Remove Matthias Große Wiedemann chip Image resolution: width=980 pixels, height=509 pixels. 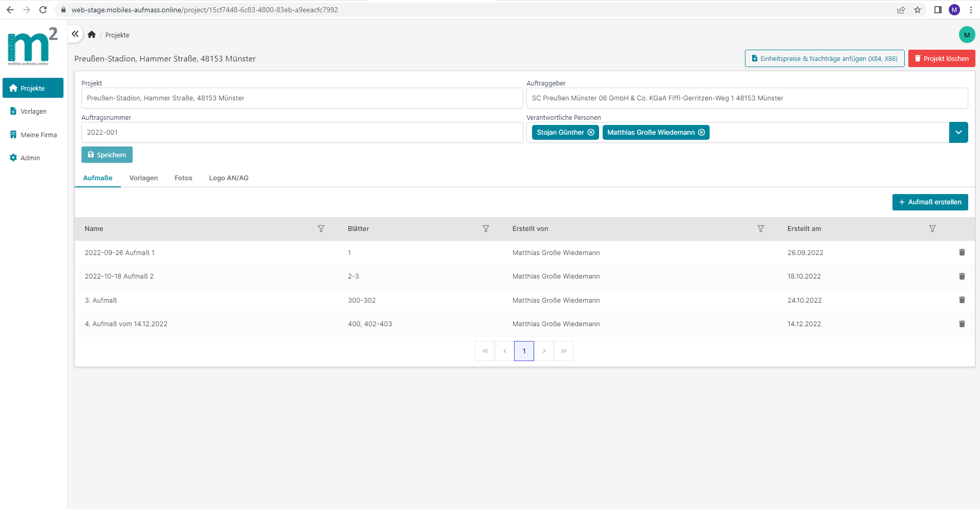701,133
